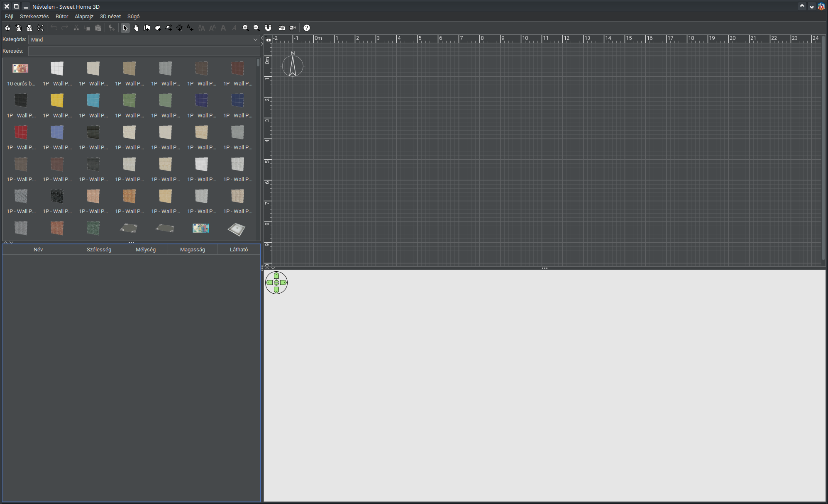The width and height of the screenshot is (828, 504).
Task: Toggle the plan lock icon at ruler corner
Action: point(269,39)
